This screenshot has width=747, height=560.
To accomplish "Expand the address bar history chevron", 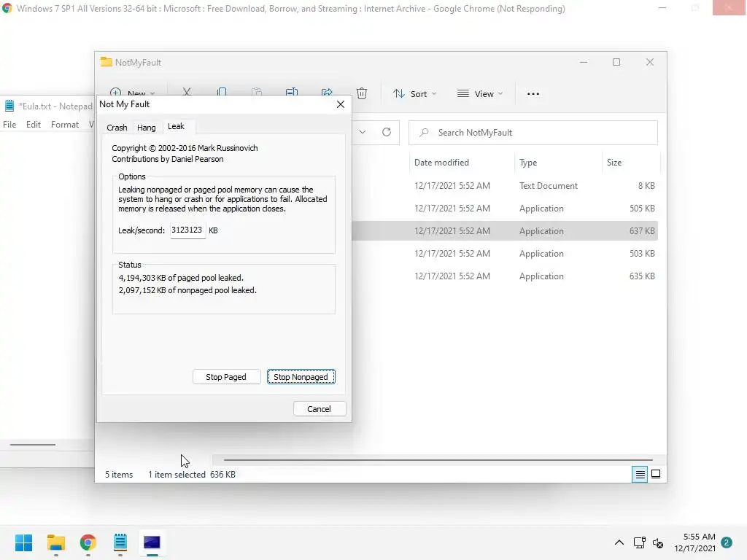I will (x=363, y=132).
